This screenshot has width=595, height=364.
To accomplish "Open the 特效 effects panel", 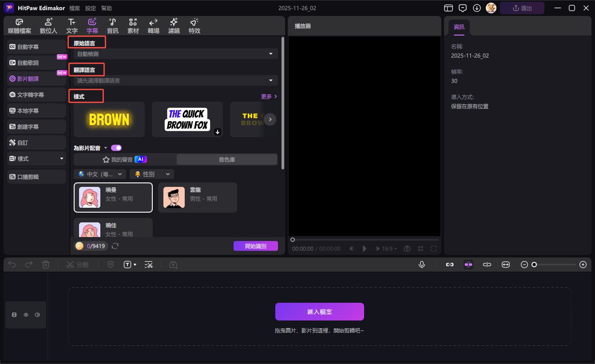I will [194, 26].
